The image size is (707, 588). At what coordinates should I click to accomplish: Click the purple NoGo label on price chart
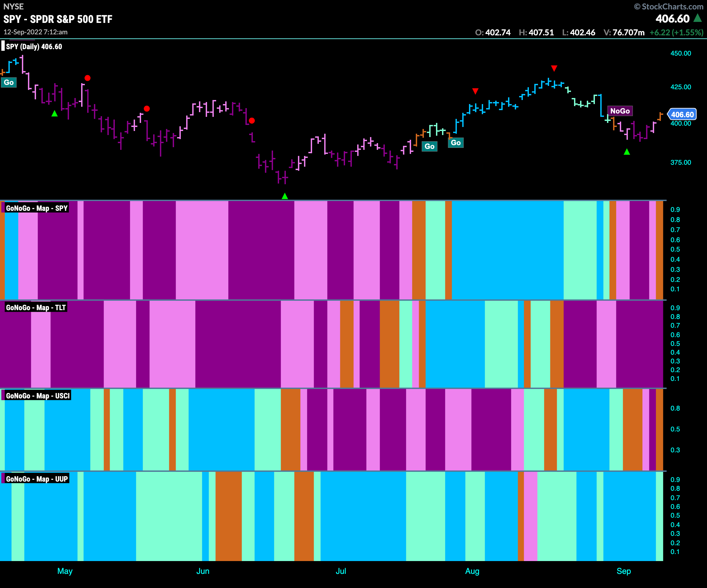[620, 111]
